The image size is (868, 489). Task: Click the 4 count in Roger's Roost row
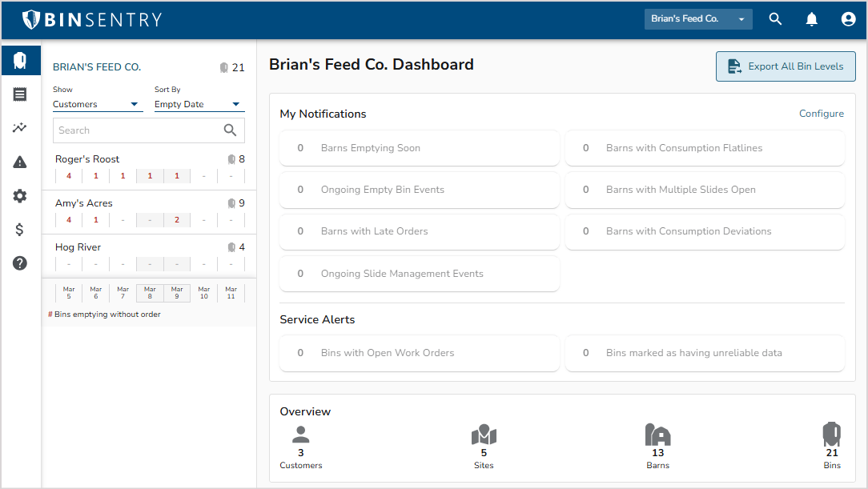(69, 176)
